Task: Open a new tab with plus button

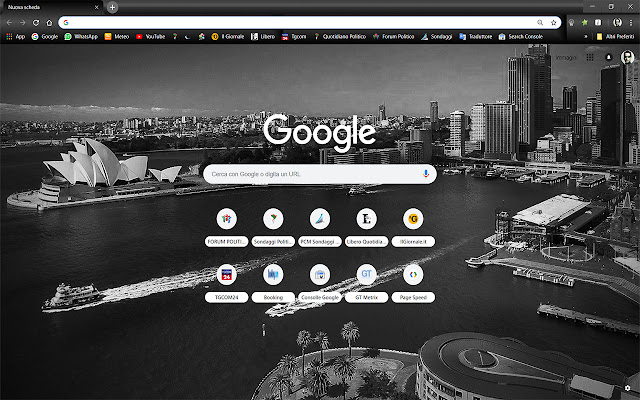Action: click(x=113, y=7)
